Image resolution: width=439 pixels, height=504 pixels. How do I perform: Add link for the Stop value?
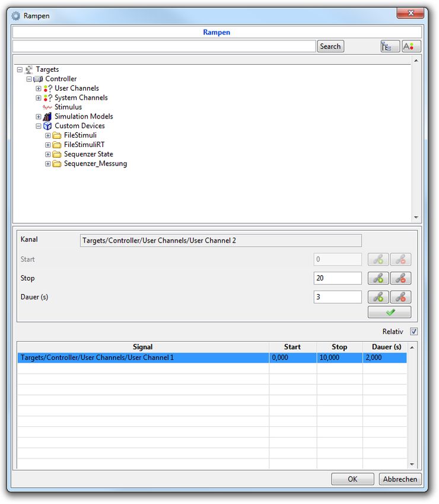(378, 278)
